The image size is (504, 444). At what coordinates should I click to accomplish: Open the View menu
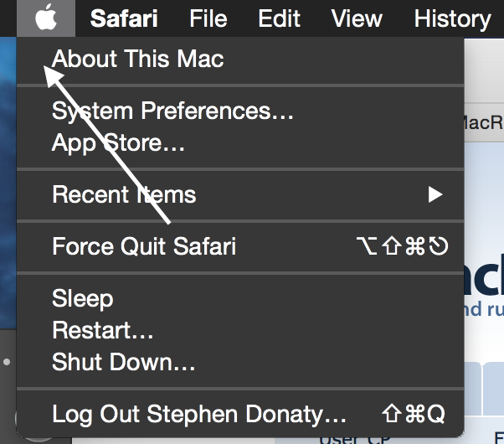357,18
